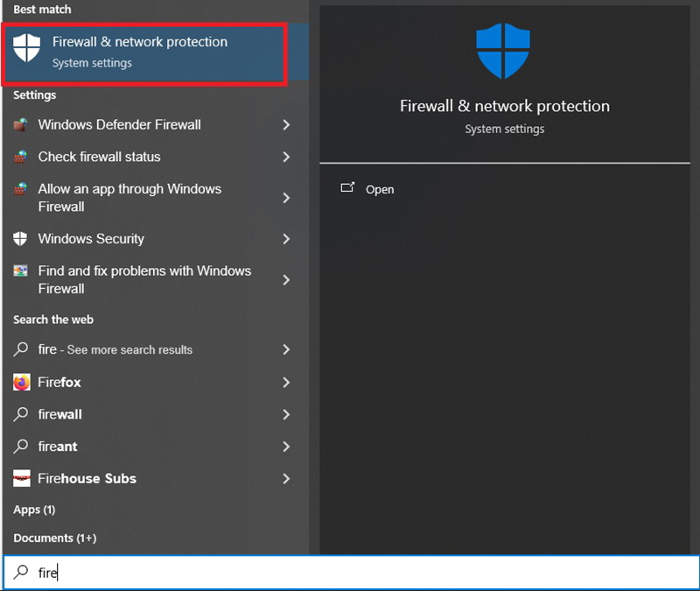Click the magnifier icon beside 'fire - See more'
Viewport: 700px width, 591px height.
click(20, 349)
